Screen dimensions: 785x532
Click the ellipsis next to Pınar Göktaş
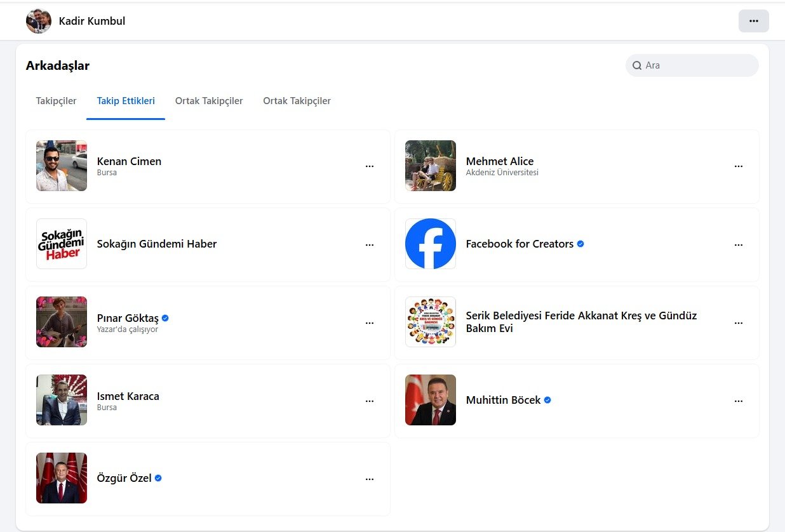point(370,323)
